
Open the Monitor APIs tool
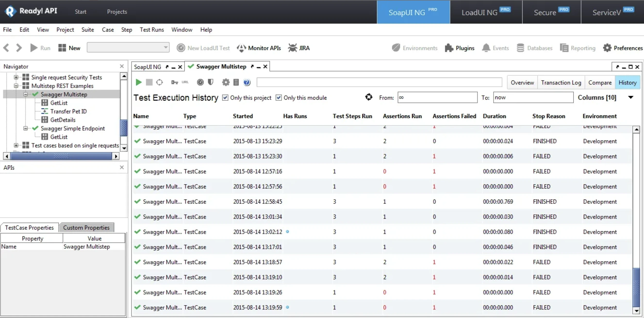tap(259, 48)
